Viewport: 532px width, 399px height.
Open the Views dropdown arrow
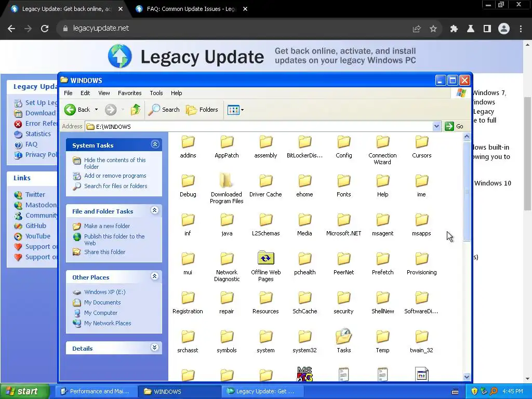click(x=242, y=110)
